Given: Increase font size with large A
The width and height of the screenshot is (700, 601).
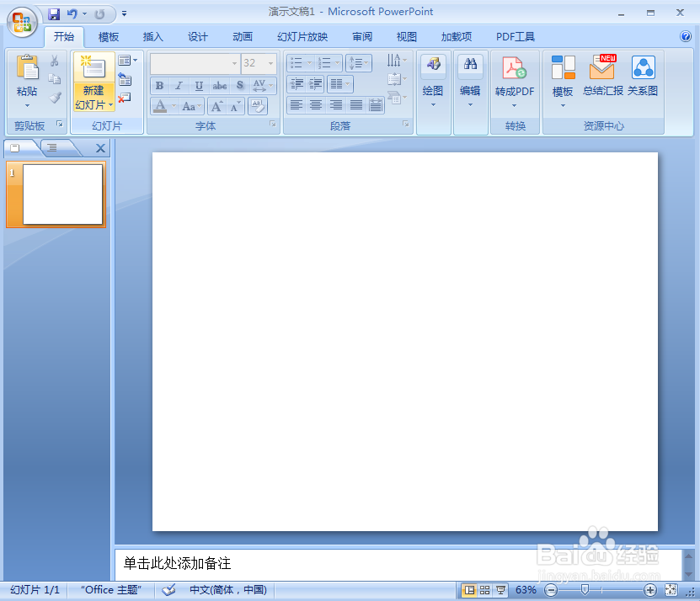Looking at the screenshot, I should coord(217,106).
